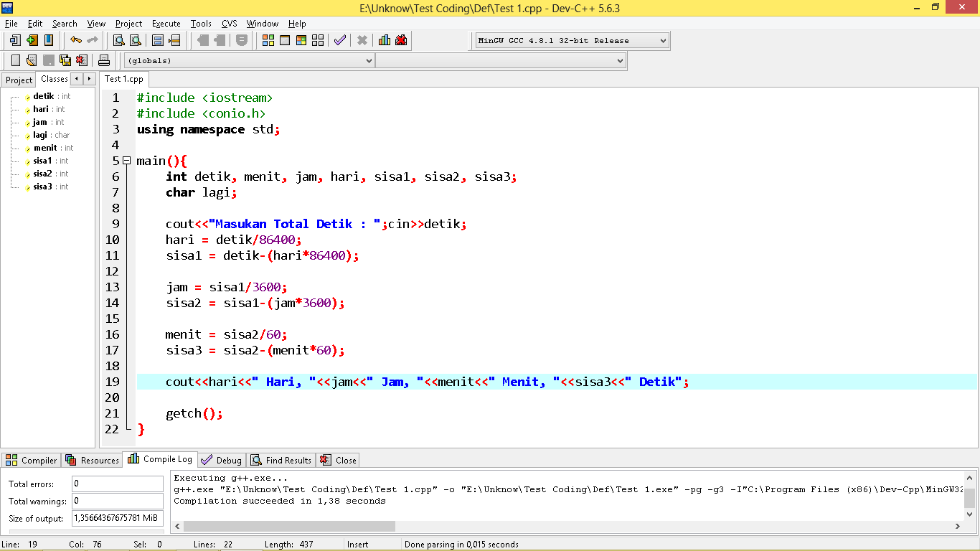The height and width of the screenshot is (551, 980).
Task: Open the Execute menu
Action: [166, 24]
